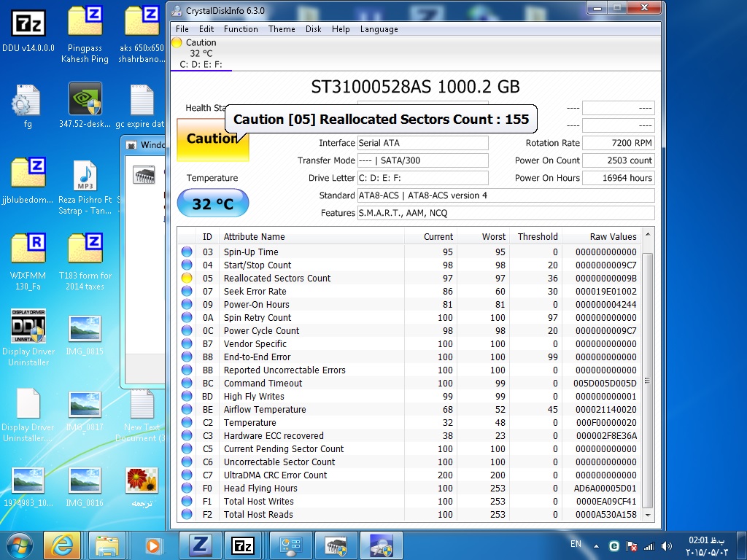
Task: Select the 1974983_10 image file icon
Action: [28, 480]
